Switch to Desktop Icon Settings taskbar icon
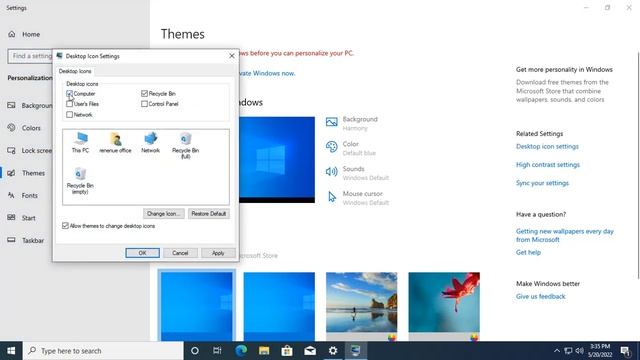Screen dimensions: 640x360 [x=356, y=351]
